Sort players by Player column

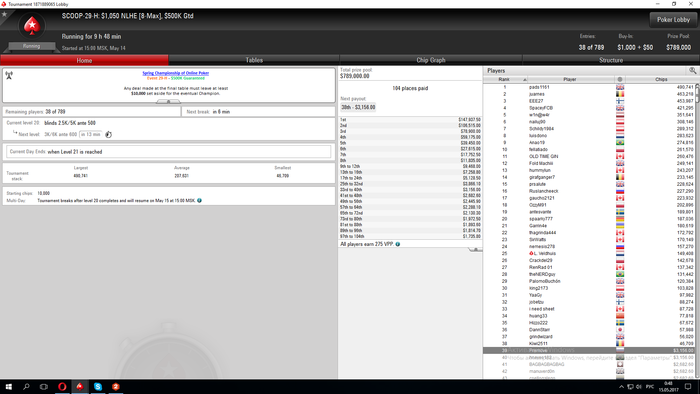pos(570,79)
